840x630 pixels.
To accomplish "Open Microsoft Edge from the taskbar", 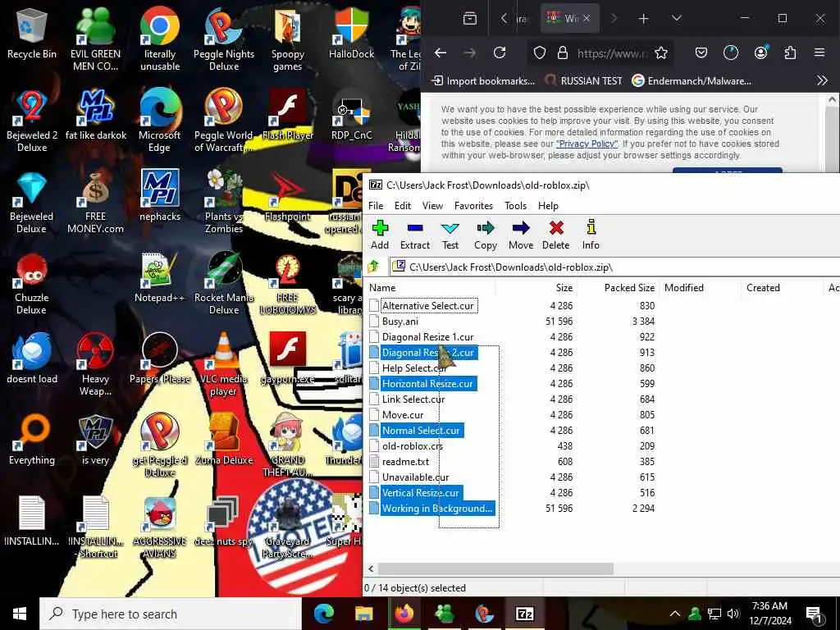I will coord(323,614).
